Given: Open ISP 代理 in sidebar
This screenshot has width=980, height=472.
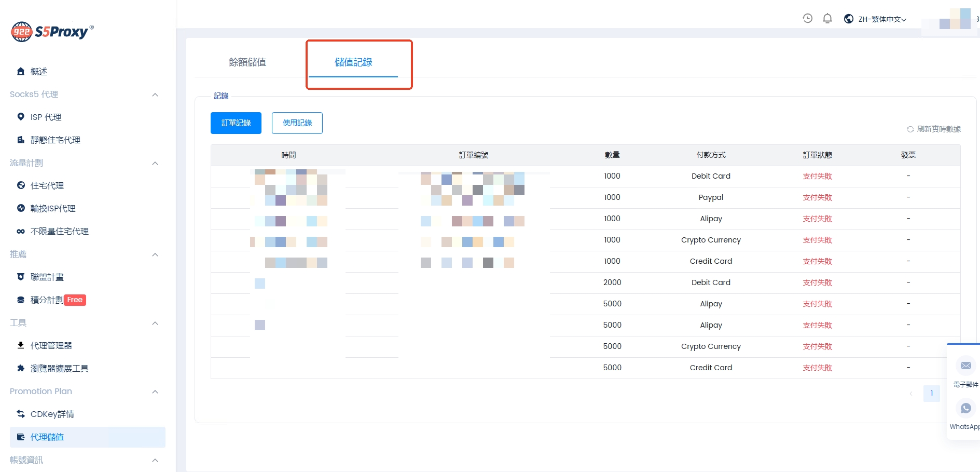Looking at the screenshot, I should [46, 117].
